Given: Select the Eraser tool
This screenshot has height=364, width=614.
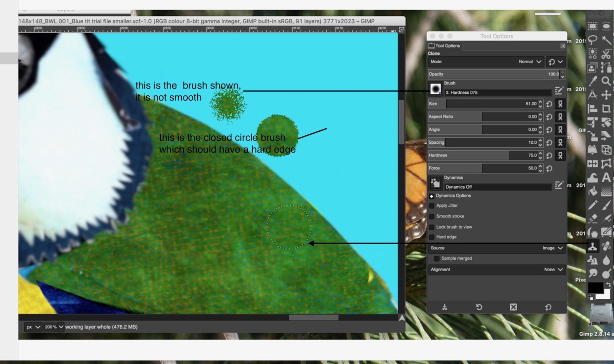Looking at the screenshot, I should click(x=592, y=218).
